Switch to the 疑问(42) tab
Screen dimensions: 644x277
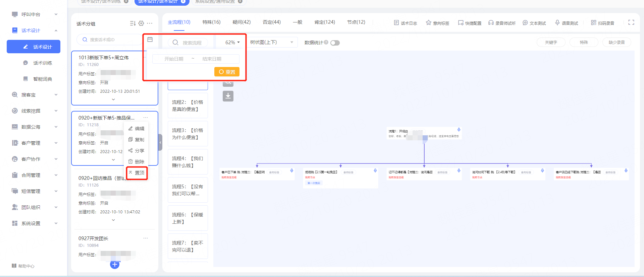click(x=241, y=22)
